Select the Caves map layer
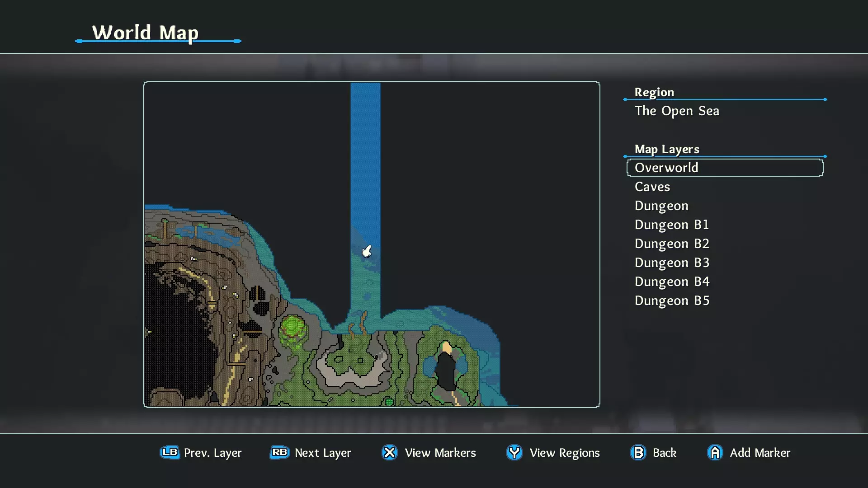The width and height of the screenshot is (868, 488). pos(652,187)
